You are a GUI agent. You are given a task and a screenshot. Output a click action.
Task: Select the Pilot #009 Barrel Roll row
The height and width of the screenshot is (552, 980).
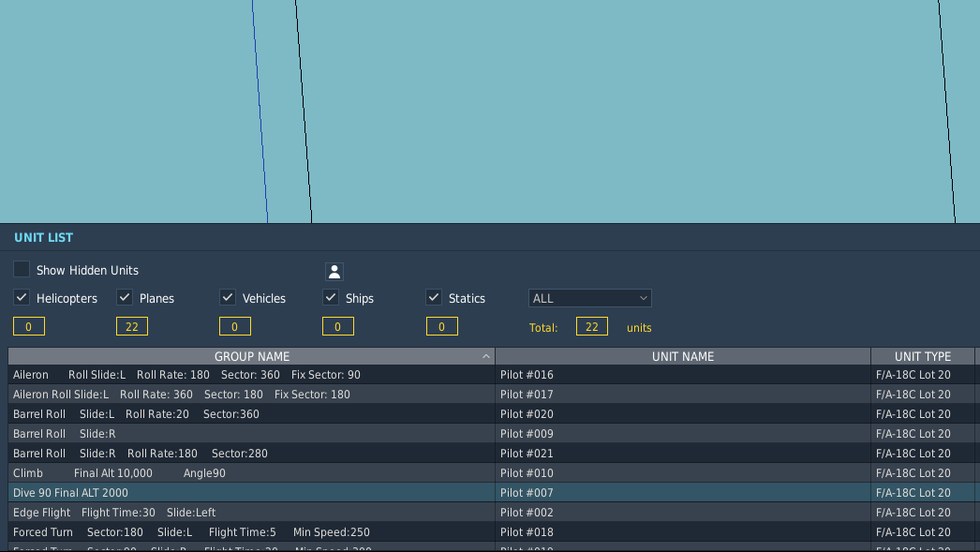coord(527,434)
